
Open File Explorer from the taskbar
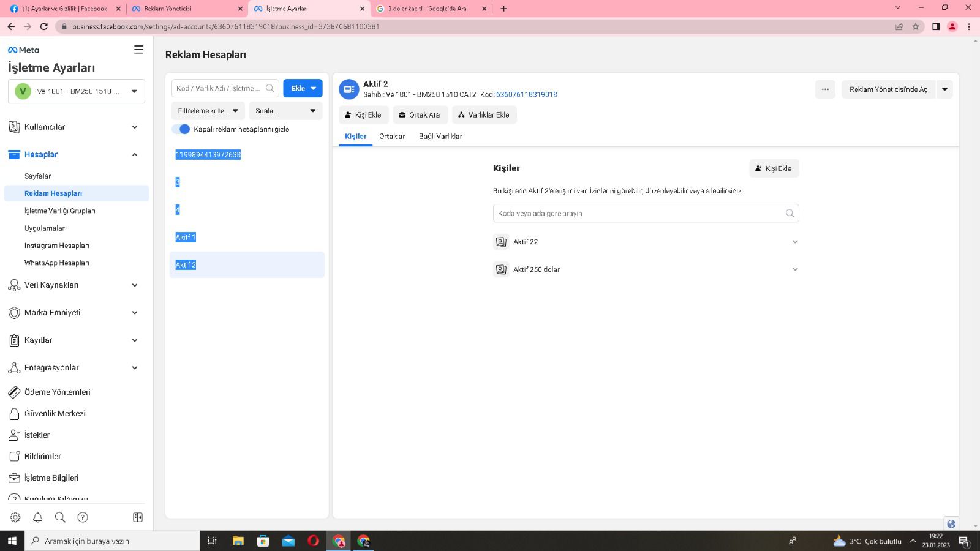(238, 541)
